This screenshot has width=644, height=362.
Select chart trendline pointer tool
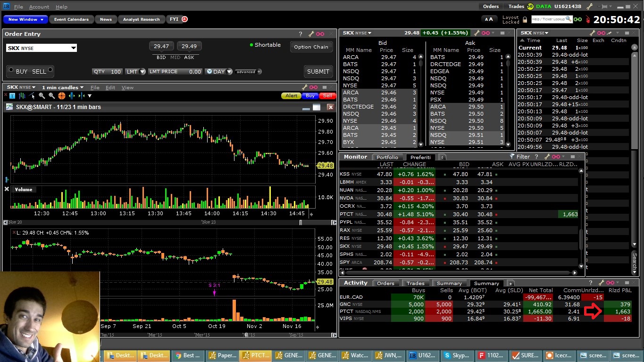point(32,96)
